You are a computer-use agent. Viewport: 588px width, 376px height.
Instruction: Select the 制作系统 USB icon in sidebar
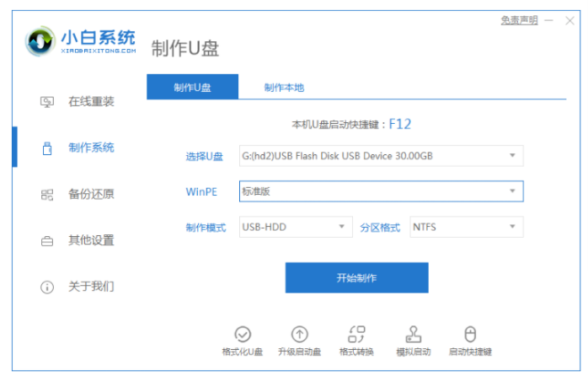(47, 148)
